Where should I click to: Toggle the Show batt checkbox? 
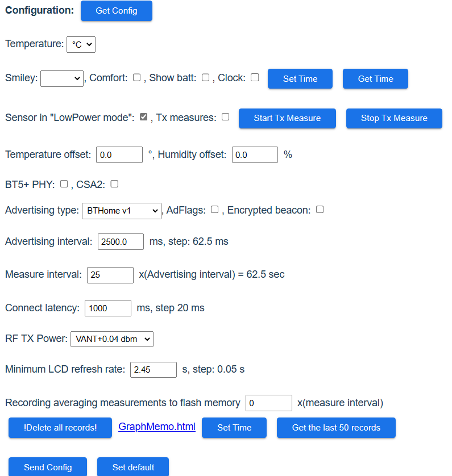point(205,77)
